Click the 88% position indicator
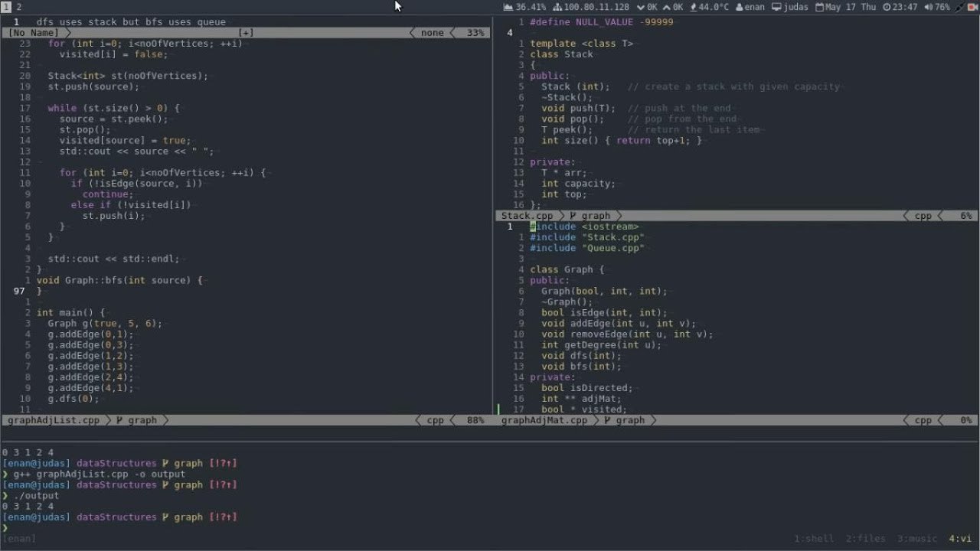 [475, 420]
